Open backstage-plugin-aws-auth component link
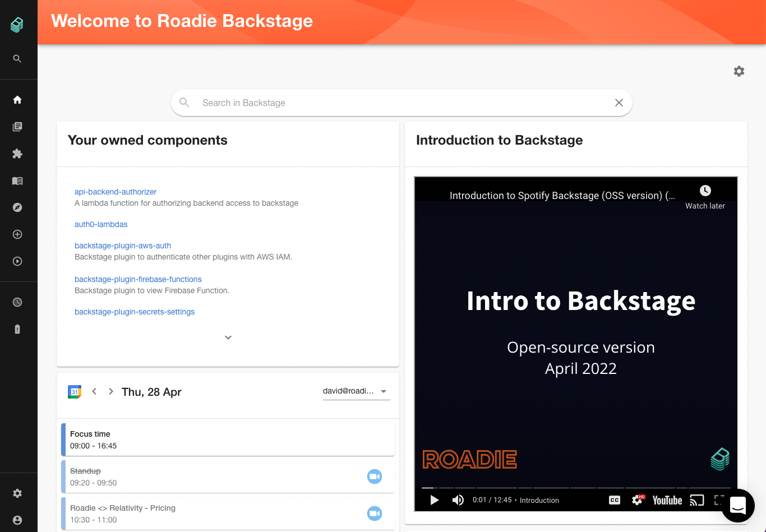 (123, 246)
